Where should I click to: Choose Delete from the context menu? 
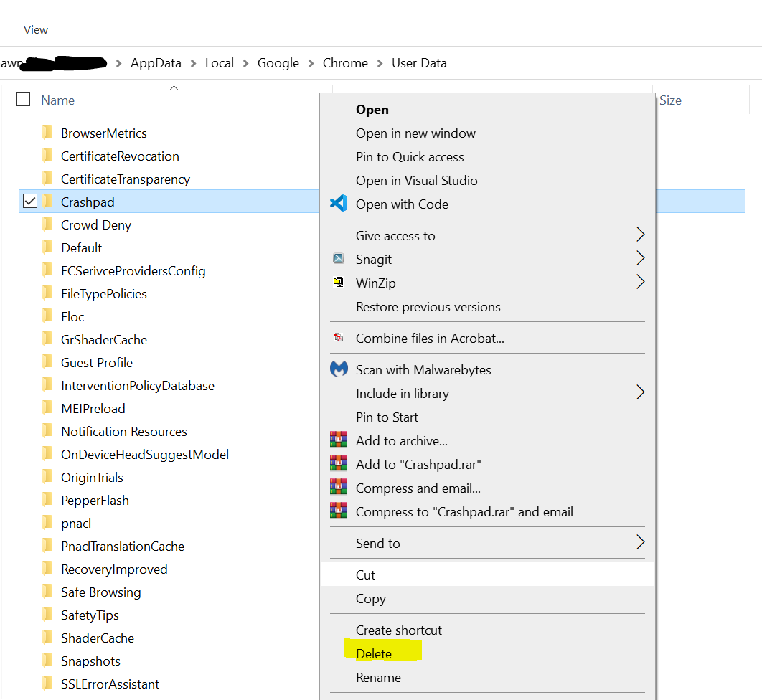tap(374, 653)
